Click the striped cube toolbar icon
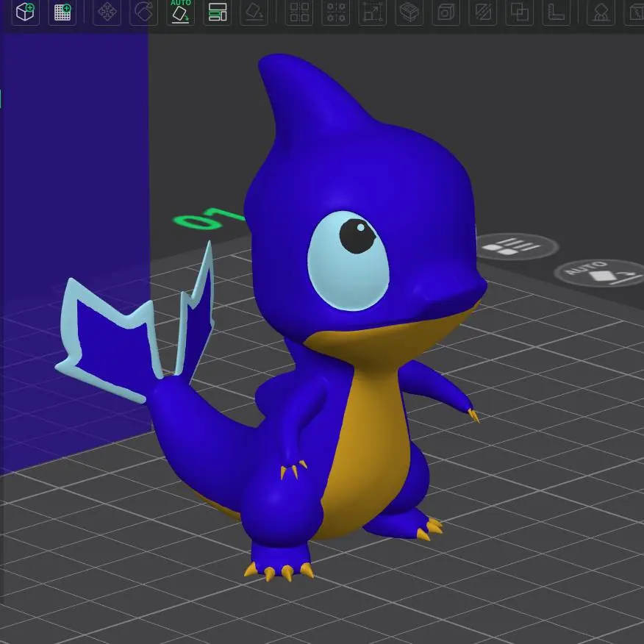 (409, 12)
